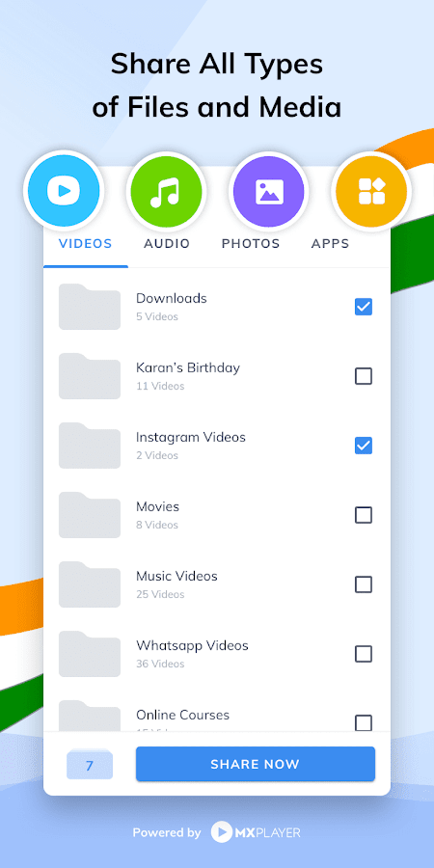Tick the Music Videos checkbox
The width and height of the screenshot is (434, 868).
coord(364,584)
